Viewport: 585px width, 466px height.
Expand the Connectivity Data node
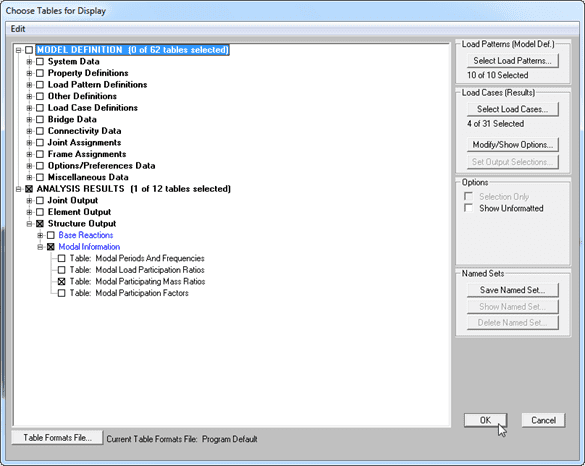tap(29, 131)
